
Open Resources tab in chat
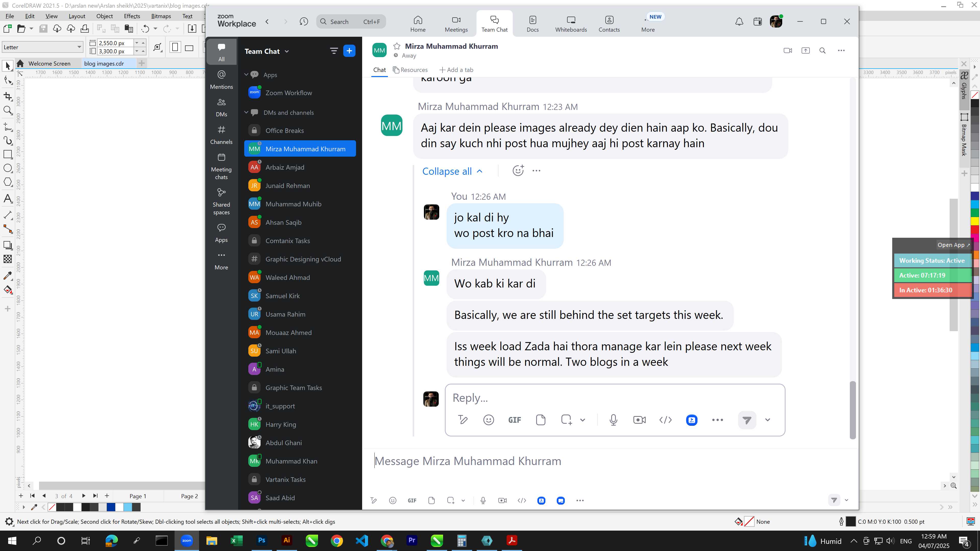[410, 70]
